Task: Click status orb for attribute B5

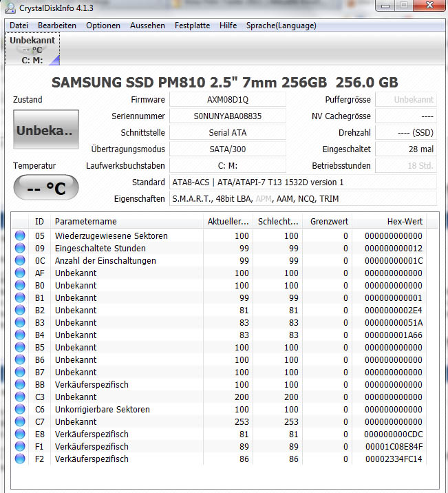Action: point(20,348)
